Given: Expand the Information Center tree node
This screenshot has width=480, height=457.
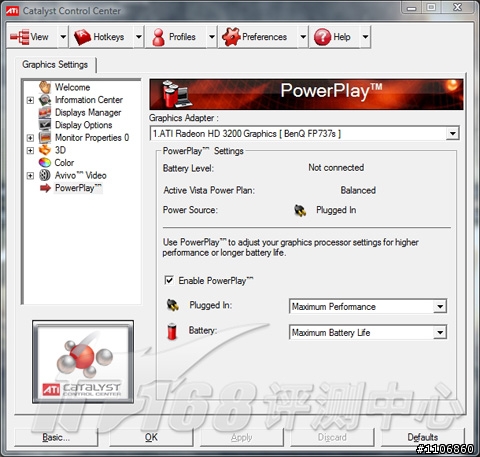Looking at the screenshot, I should (30, 100).
